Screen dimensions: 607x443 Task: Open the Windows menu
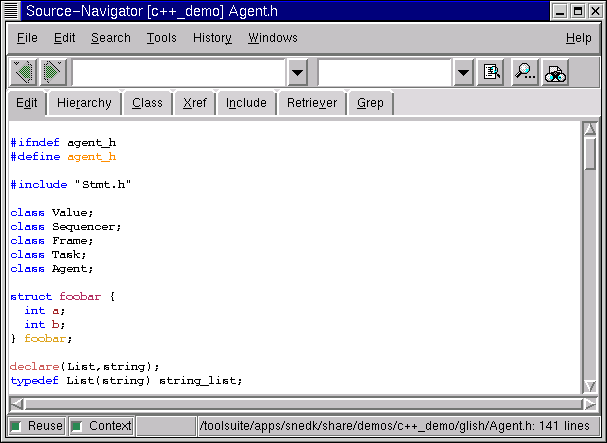(x=273, y=38)
